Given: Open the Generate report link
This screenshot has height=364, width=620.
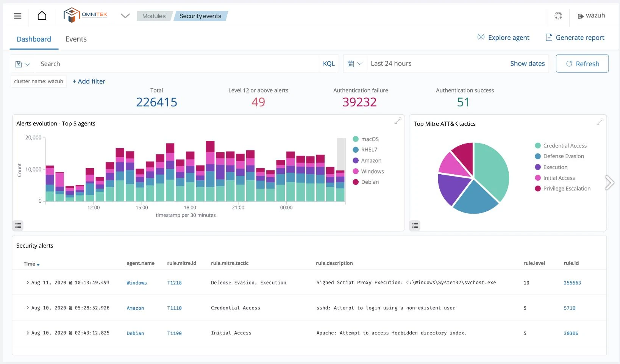Looking at the screenshot, I should (575, 37).
